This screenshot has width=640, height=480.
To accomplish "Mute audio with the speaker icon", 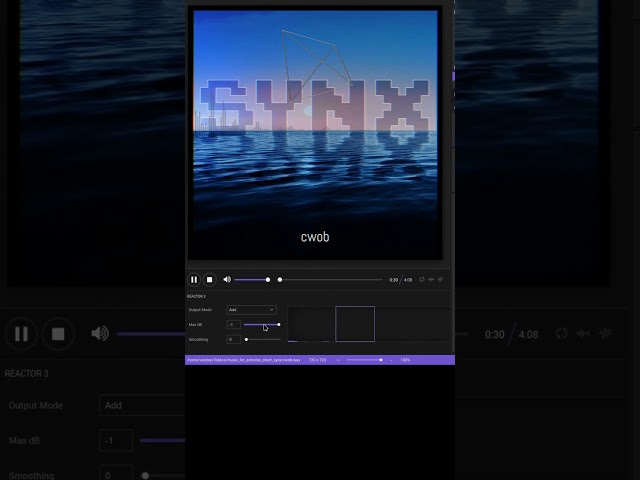I will tap(227, 280).
